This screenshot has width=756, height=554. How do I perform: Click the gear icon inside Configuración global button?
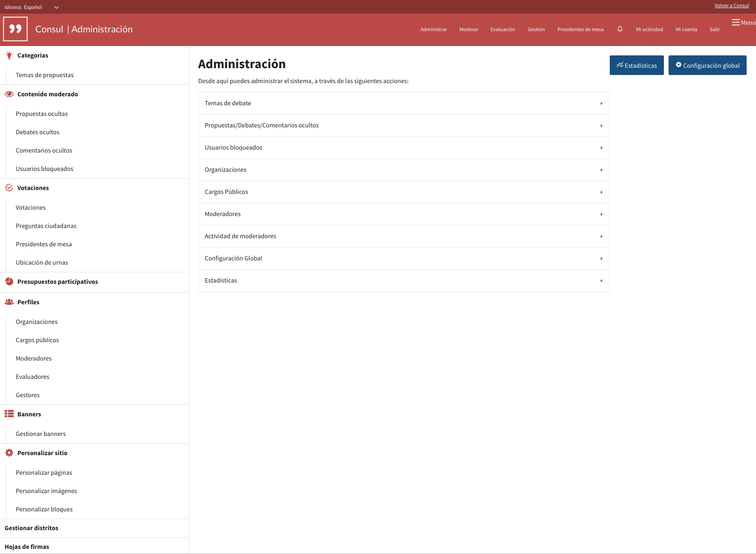[678, 65]
